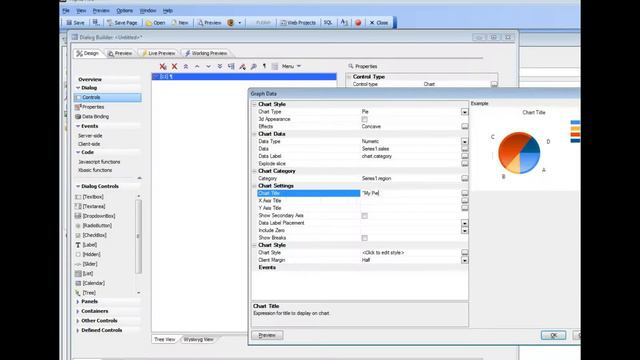Screen dimensions: 640x360
Task: Click Save Page in the main toolbar
Action: 122,23
